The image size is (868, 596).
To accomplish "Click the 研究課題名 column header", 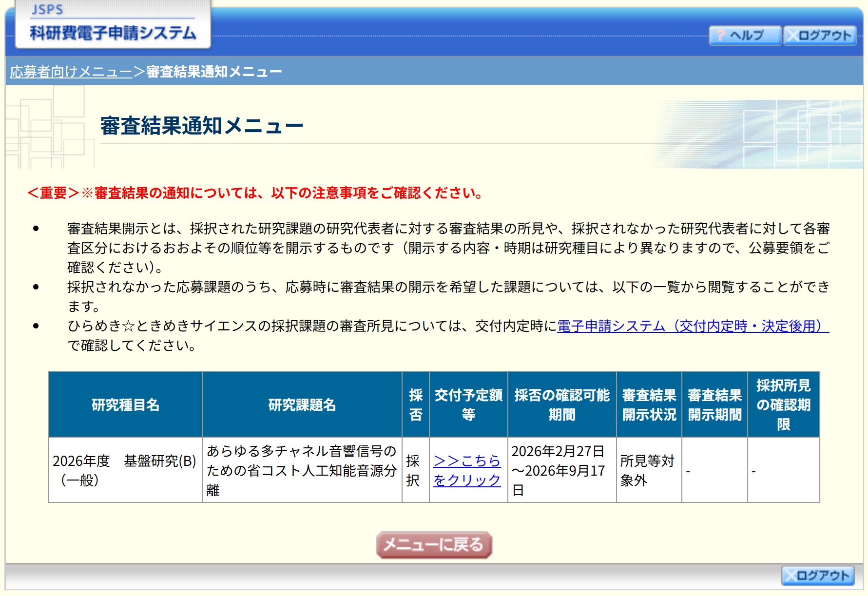I will click(x=302, y=404).
